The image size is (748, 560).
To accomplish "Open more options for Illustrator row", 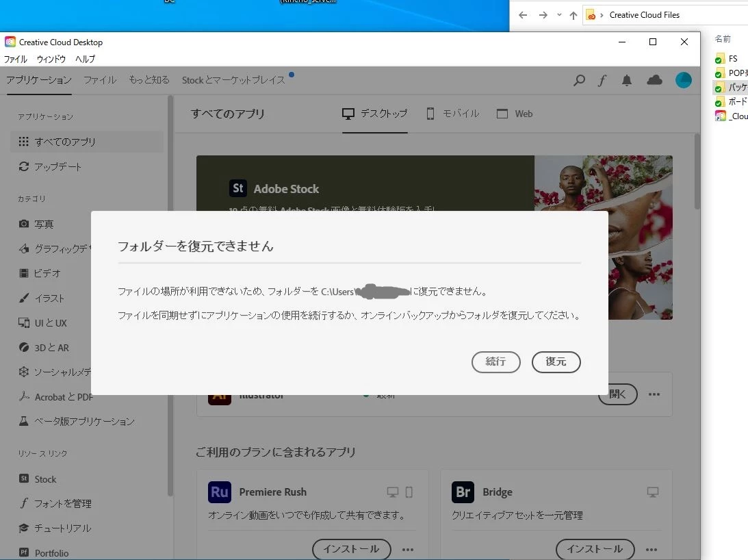I will (654, 394).
